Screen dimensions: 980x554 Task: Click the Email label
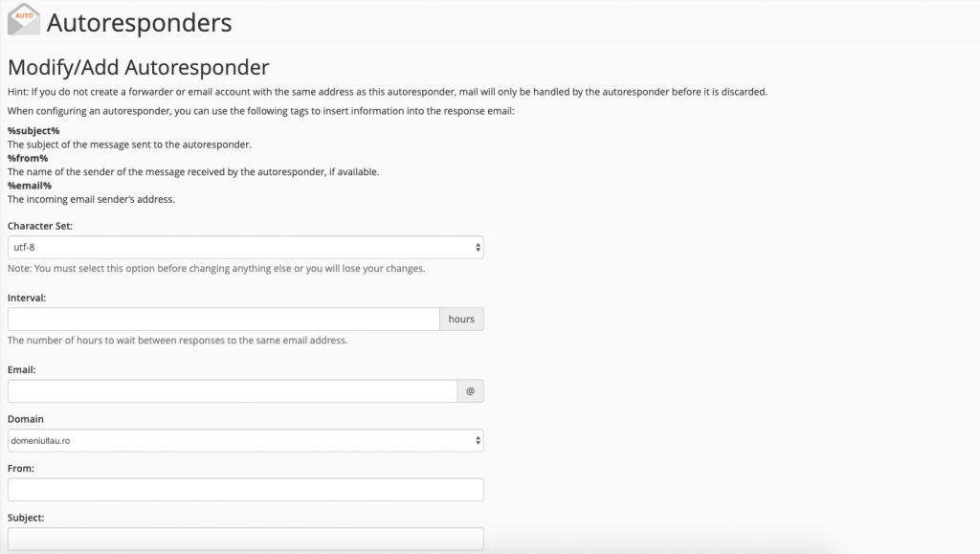click(22, 369)
